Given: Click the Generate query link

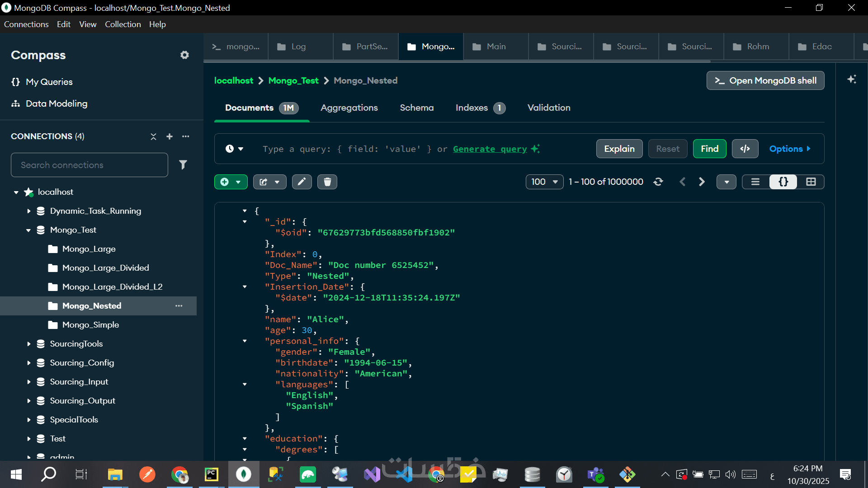Looking at the screenshot, I should pyautogui.click(x=490, y=149).
